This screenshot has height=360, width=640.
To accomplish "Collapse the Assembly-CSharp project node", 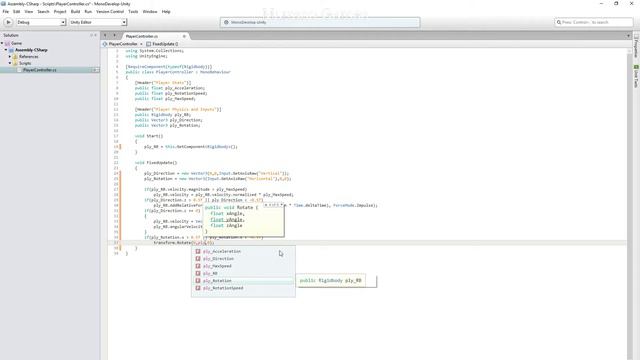I will tap(6, 50).
